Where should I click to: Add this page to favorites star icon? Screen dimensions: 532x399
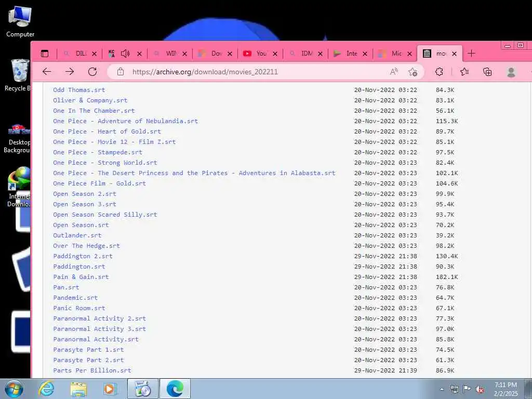tap(413, 72)
